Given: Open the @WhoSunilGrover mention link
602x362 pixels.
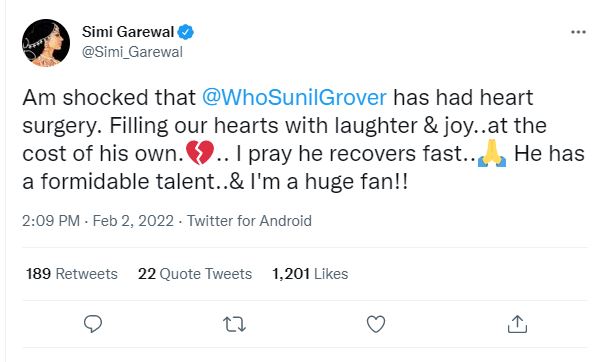Looking at the screenshot, I should click(294, 98).
